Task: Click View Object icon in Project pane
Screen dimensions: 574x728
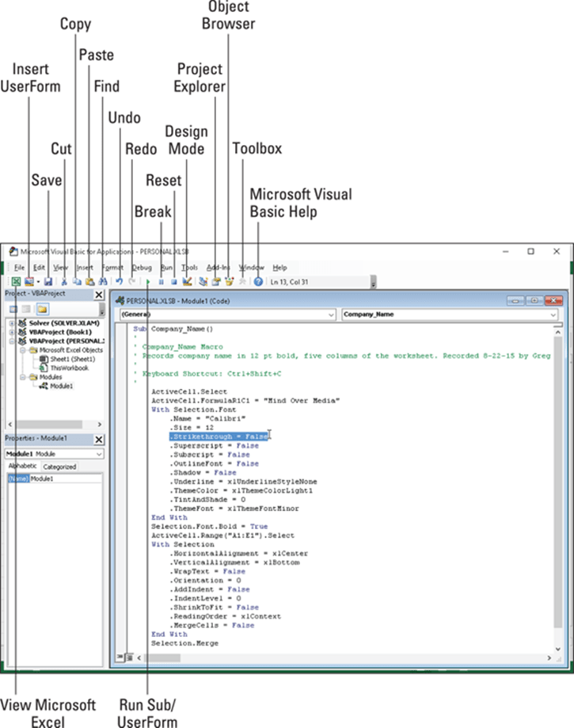Action: (x=26, y=309)
